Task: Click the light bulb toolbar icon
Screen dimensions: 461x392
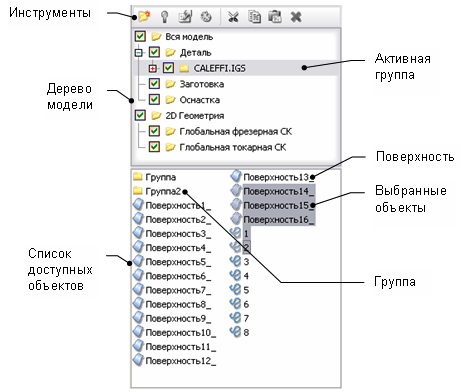Action: click(164, 17)
